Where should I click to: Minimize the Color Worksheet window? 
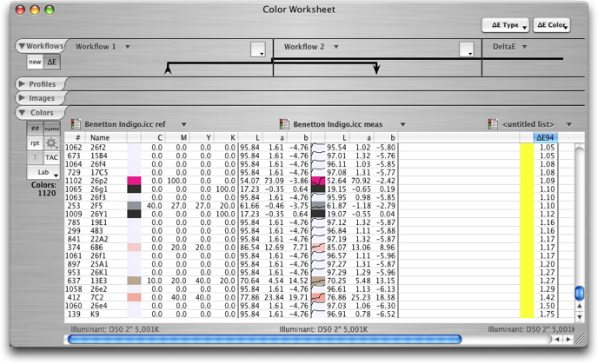(x=35, y=10)
